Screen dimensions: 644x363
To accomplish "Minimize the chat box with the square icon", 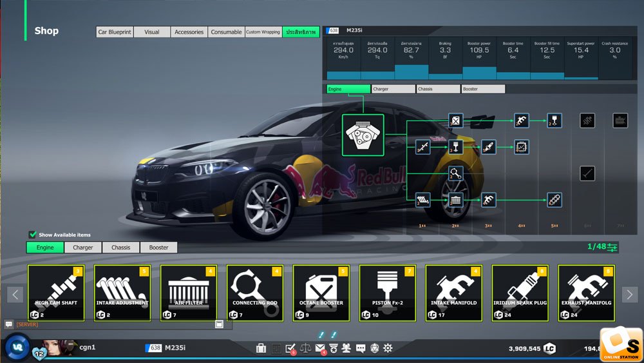I will [220, 324].
